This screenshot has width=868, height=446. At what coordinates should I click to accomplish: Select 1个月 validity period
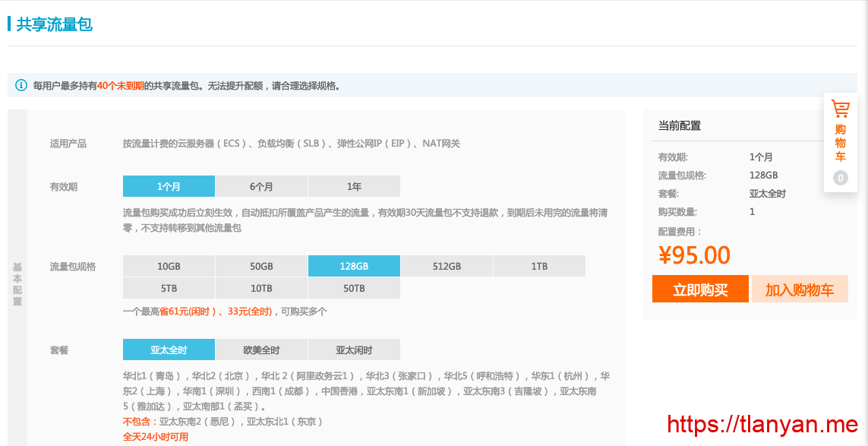pos(169,186)
